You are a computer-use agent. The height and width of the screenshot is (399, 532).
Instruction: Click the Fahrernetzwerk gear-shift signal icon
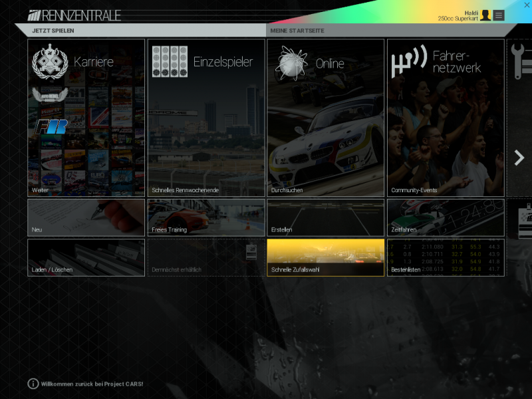(x=409, y=61)
